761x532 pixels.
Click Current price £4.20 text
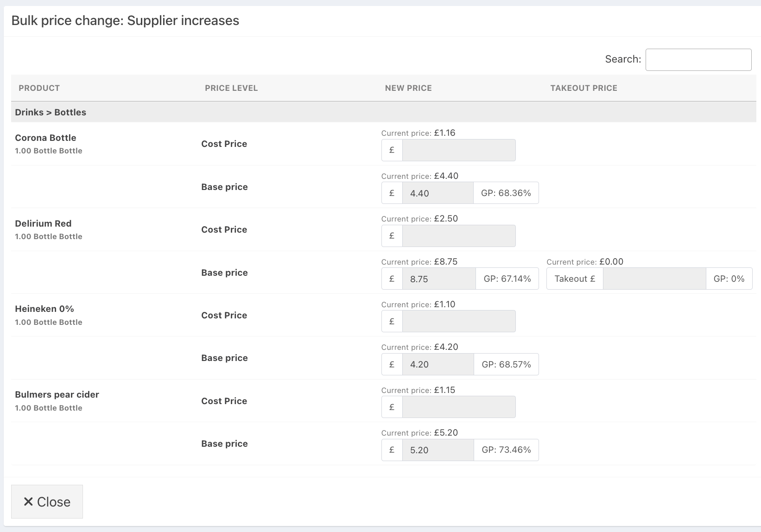419,347
